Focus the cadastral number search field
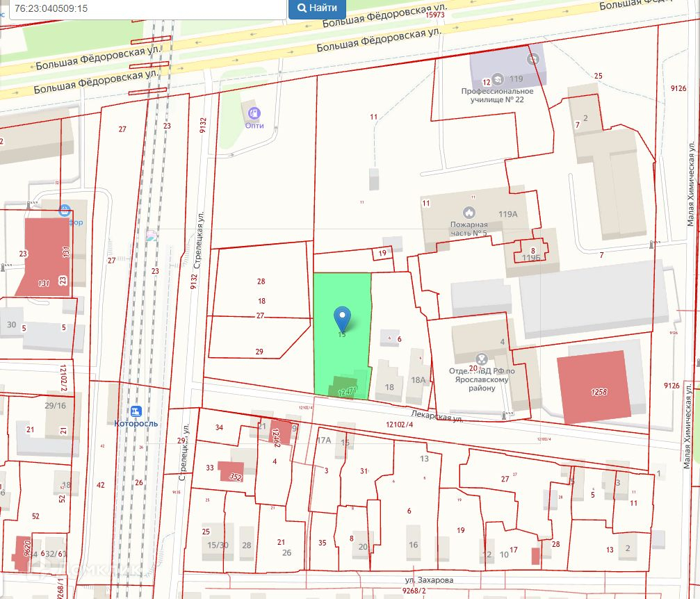 pos(147,8)
